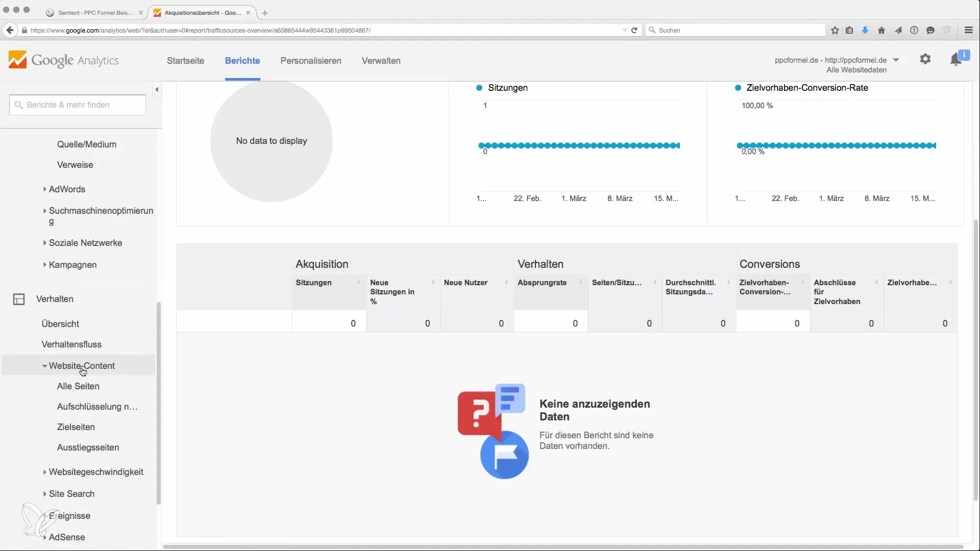The height and width of the screenshot is (551, 980).
Task: Open the Zielseiten report
Action: pos(76,427)
